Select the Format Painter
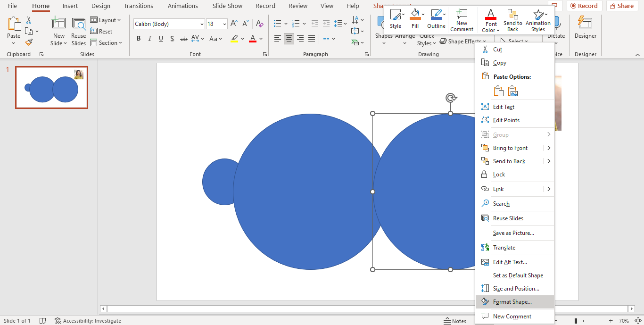This screenshot has width=644, height=325. [x=28, y=42]
